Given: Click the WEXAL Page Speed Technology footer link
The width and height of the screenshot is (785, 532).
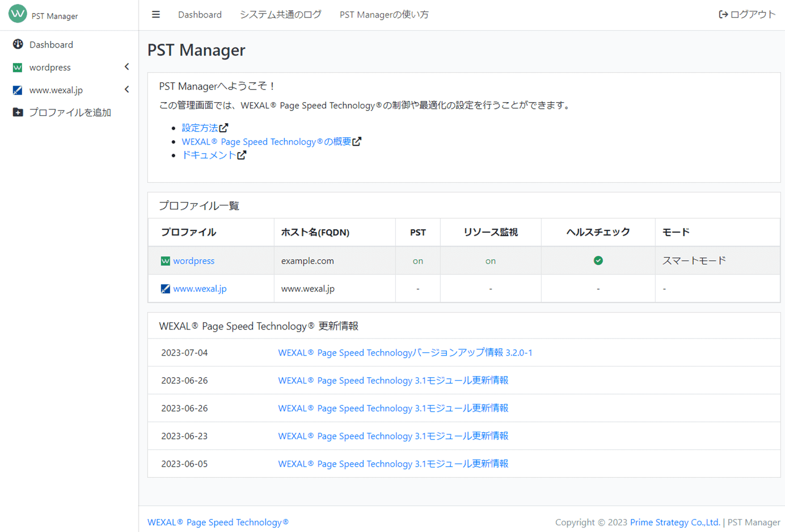Looking at the screenshot, I should (x=218, y=522).
